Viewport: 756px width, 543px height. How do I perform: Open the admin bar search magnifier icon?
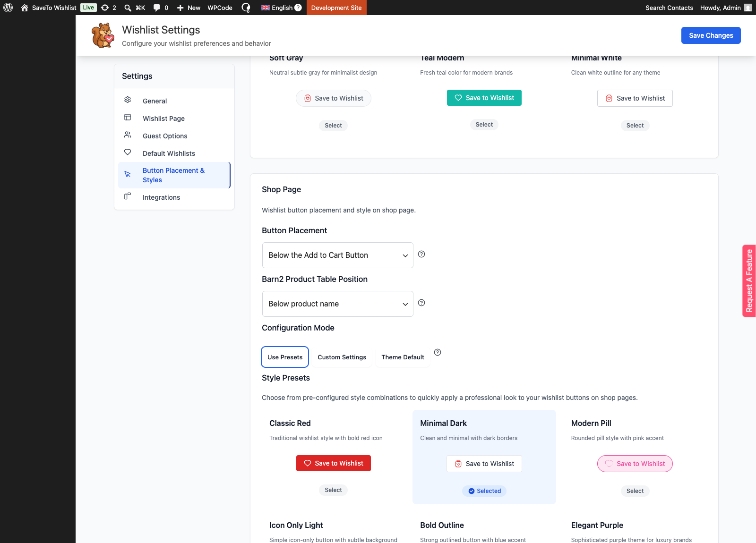pos(128,8)
